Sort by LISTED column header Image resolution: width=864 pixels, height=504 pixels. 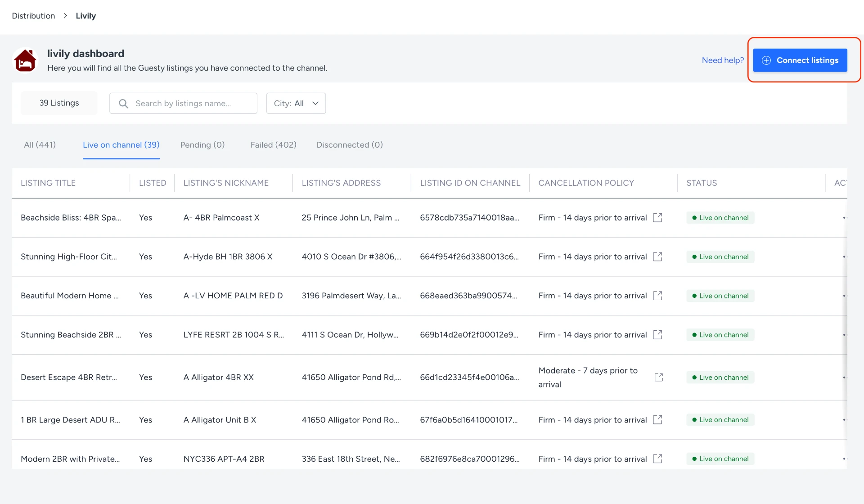tap(153, 183)
